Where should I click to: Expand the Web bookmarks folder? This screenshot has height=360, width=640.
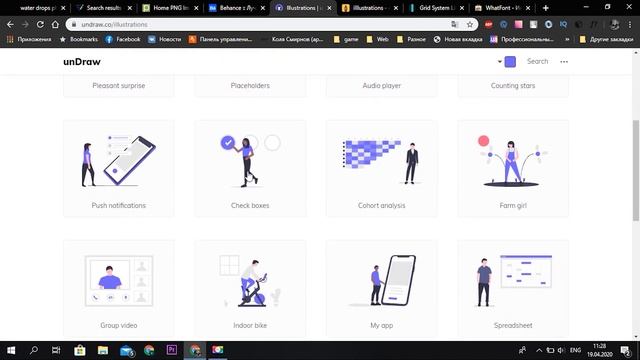(x=378, y=39)
